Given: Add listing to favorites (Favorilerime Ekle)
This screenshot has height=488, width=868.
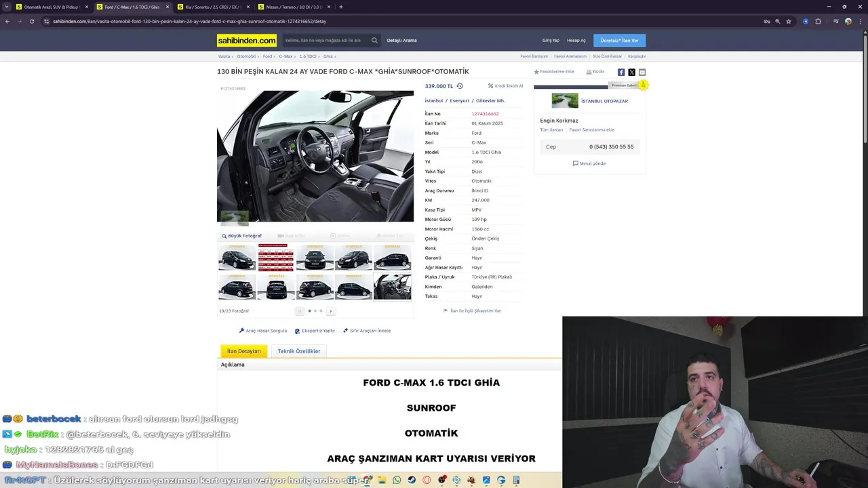Looking at the screenshot, I should tap(554, 72).
